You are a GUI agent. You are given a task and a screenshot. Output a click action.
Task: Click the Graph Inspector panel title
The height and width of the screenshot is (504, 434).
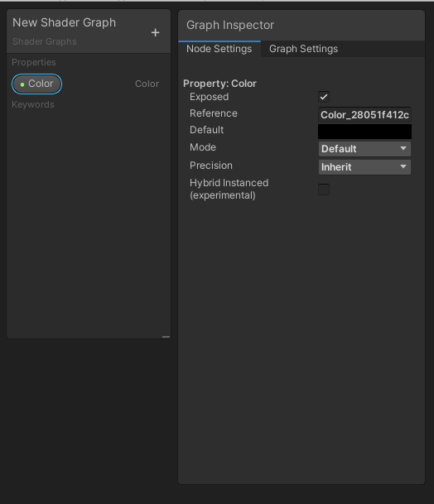pyautogui.click(x=230, y=25)
